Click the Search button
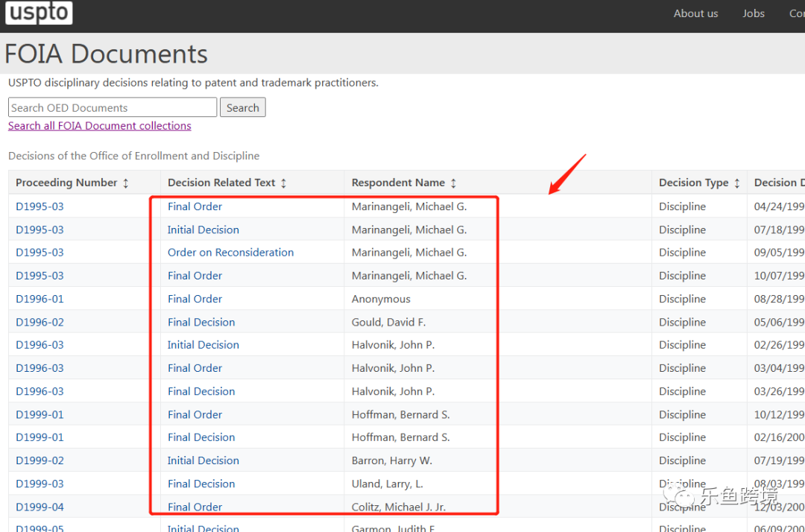Viewport: 805px width, 532px height. (242, 108)
